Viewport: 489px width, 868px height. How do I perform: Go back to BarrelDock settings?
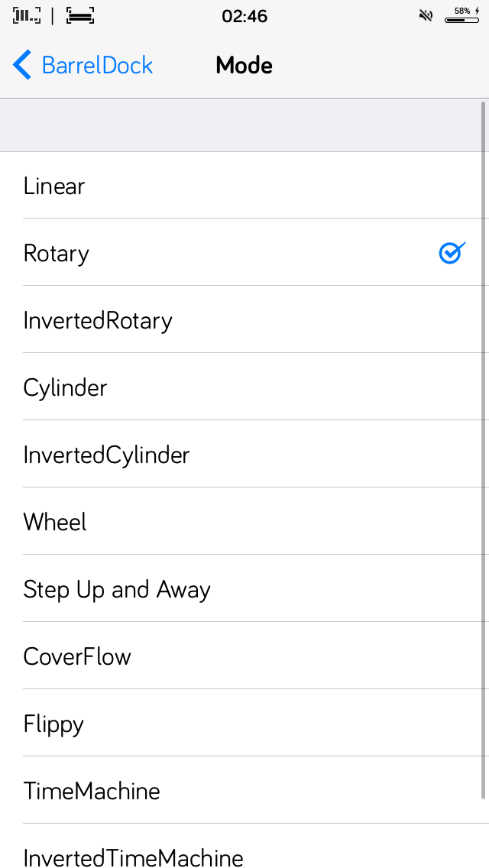tap(83, 65)
